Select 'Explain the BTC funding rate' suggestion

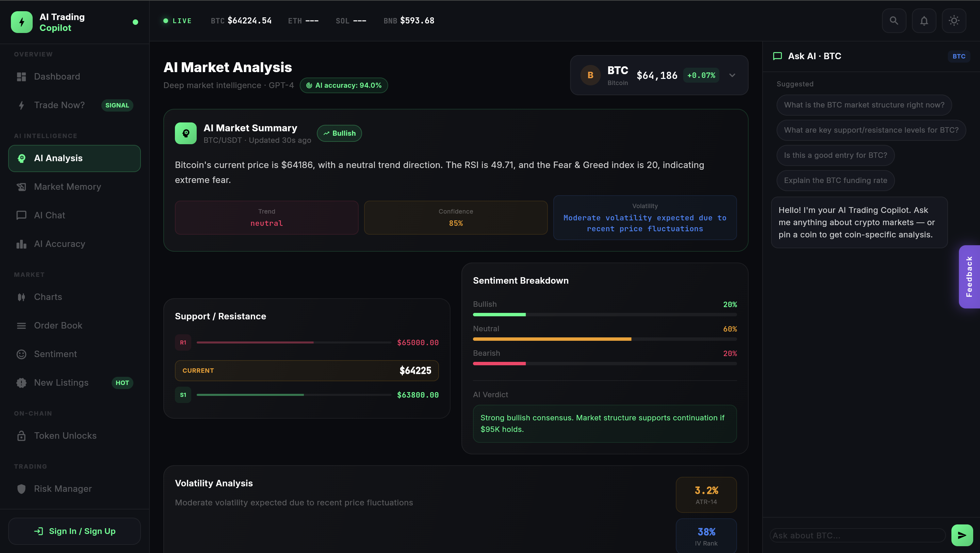pos(835,180)
